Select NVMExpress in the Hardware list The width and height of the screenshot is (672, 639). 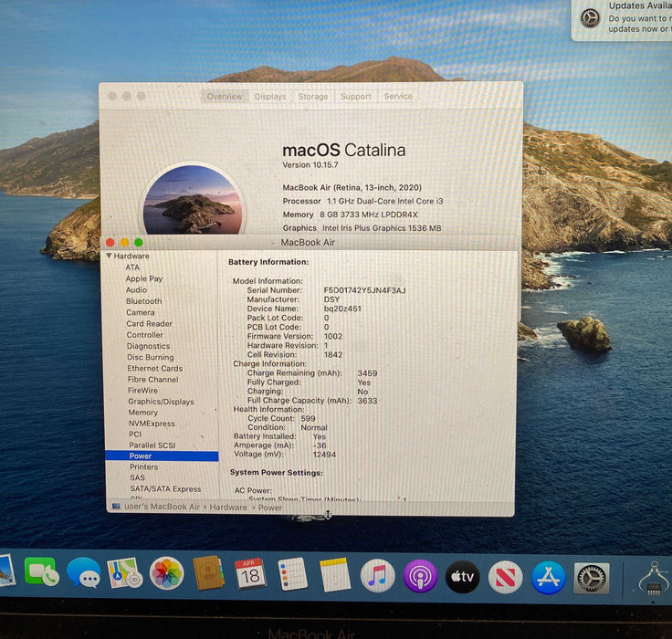(152, 424)
